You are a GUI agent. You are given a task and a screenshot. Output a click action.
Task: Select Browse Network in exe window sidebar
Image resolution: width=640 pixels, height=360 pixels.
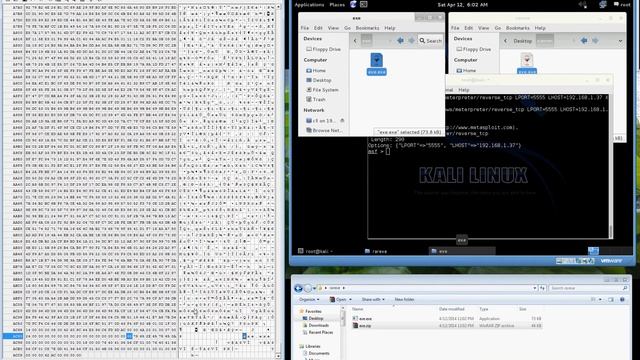pyautogui.click(x=324, y=131)
